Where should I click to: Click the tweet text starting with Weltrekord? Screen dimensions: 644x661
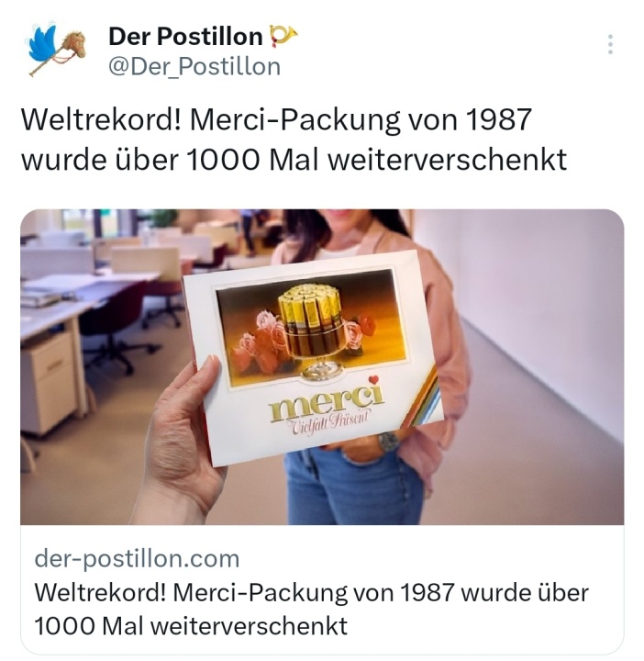pyautogui.click(x=294, y=140)
